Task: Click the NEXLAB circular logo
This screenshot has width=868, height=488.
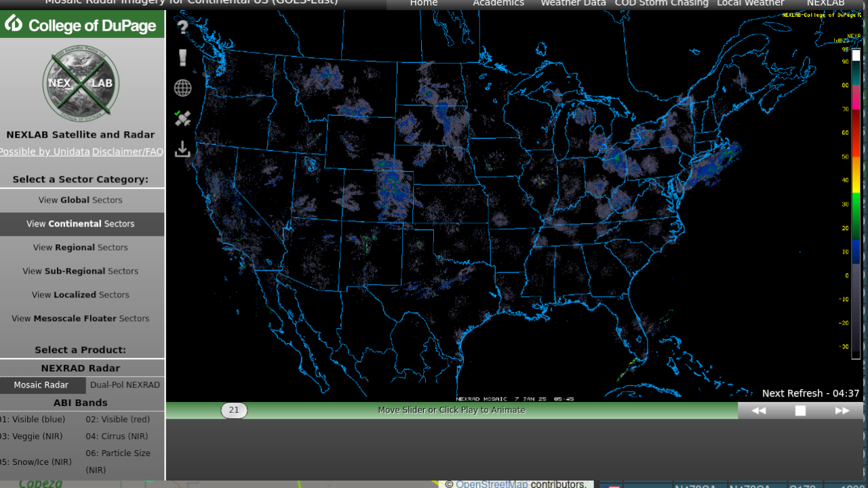Action: [x=81, y=83]
